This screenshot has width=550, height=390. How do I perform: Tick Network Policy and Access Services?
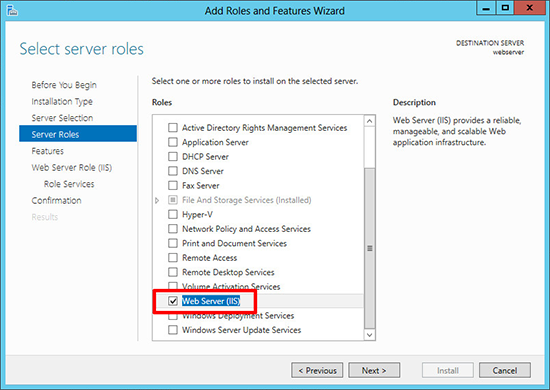coord(173,229)
